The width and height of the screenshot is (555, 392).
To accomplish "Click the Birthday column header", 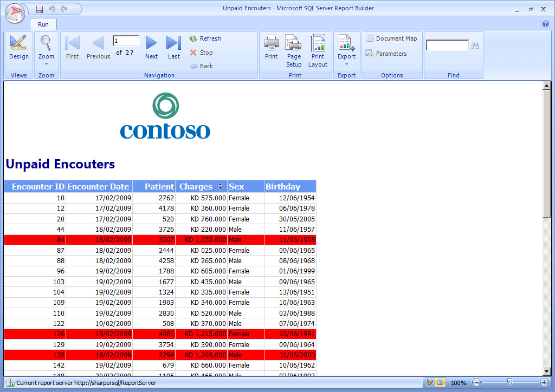I will pyautogui.click(x=291, y=186).
